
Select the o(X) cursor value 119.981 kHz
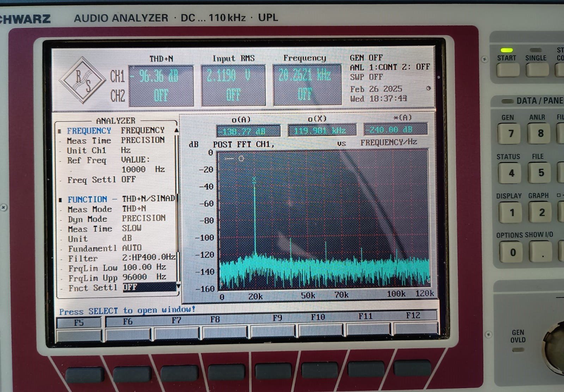point(321,130)
